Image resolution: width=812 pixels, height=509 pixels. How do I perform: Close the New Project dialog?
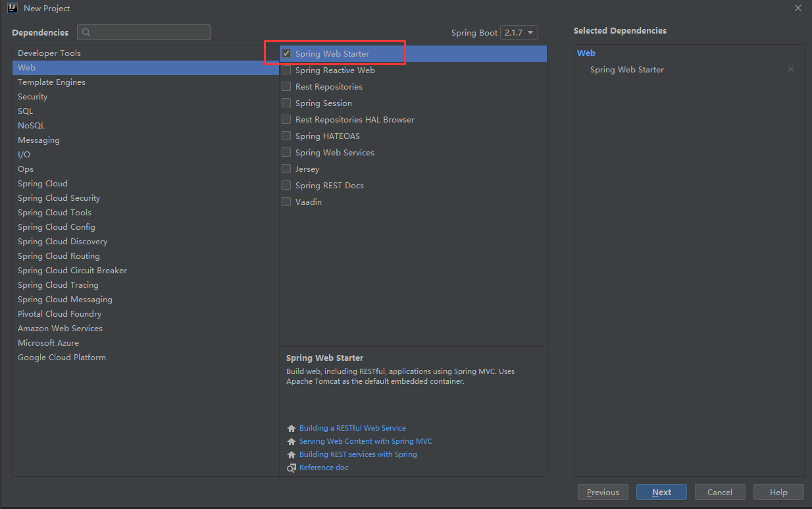[x=798, y=8]
